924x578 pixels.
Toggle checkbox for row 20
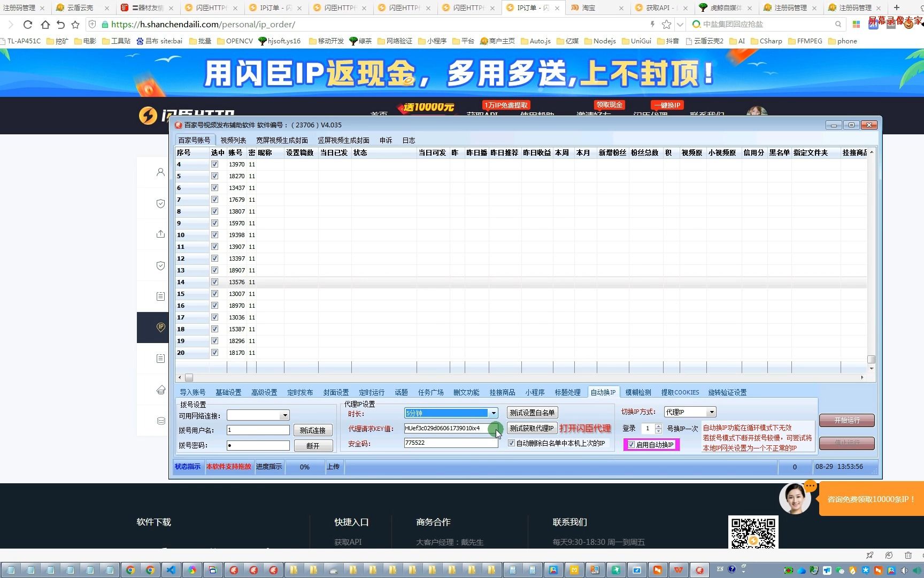214,353
